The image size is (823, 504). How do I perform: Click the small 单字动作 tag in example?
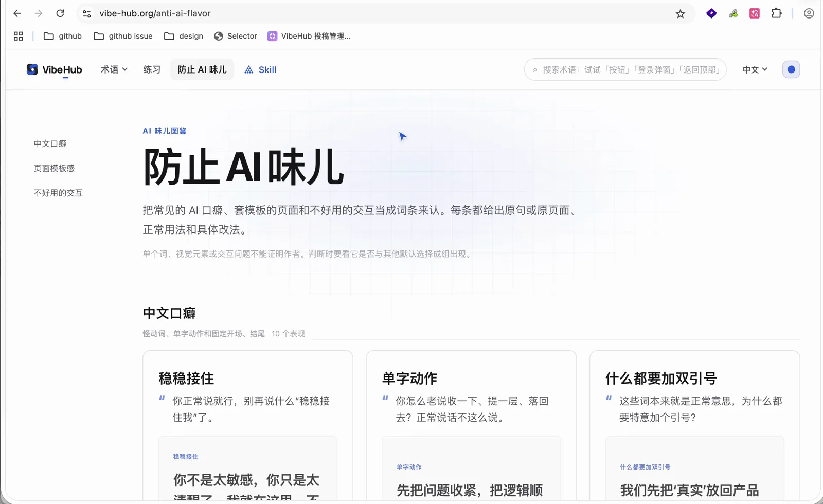(x=409, y=467)
